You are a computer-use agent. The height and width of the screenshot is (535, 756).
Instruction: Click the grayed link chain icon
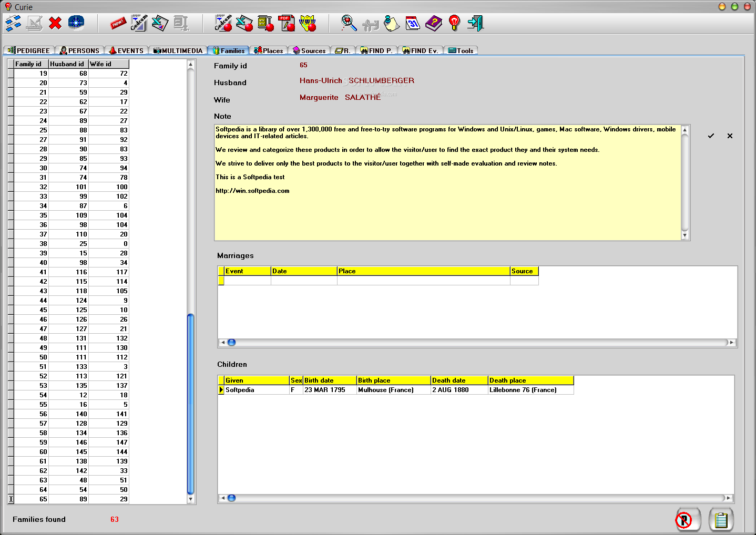370,24
